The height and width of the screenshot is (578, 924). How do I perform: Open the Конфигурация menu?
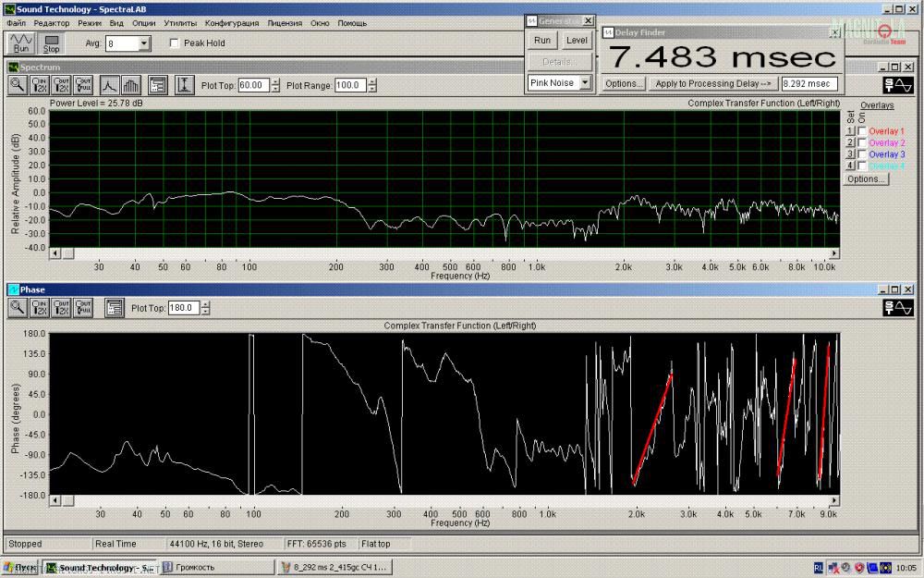[x=232, y=23]
